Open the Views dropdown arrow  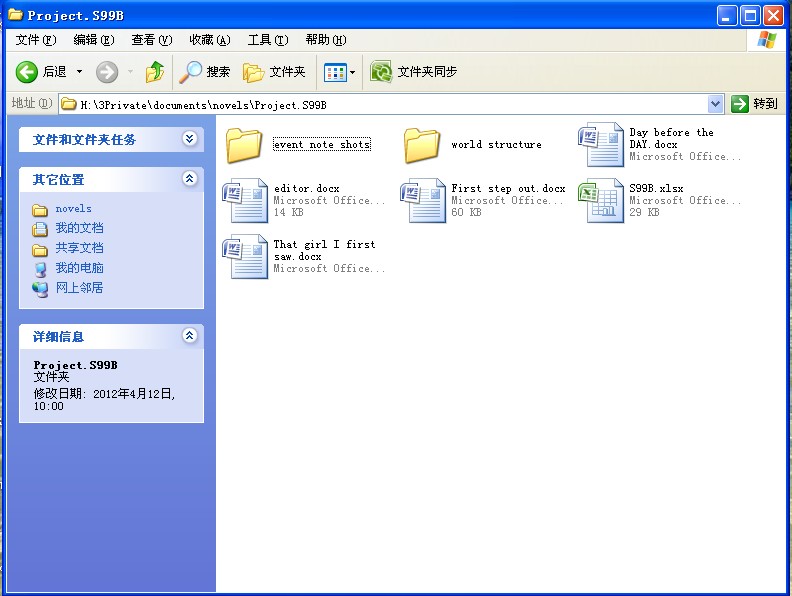(353, 72)
